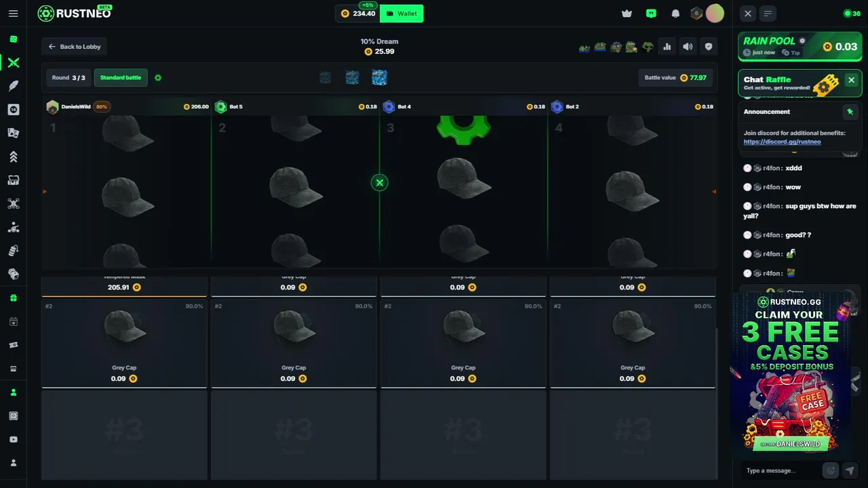Go back to lobby
Viewport: 868px width, 488px height.
tap(75, 47)
